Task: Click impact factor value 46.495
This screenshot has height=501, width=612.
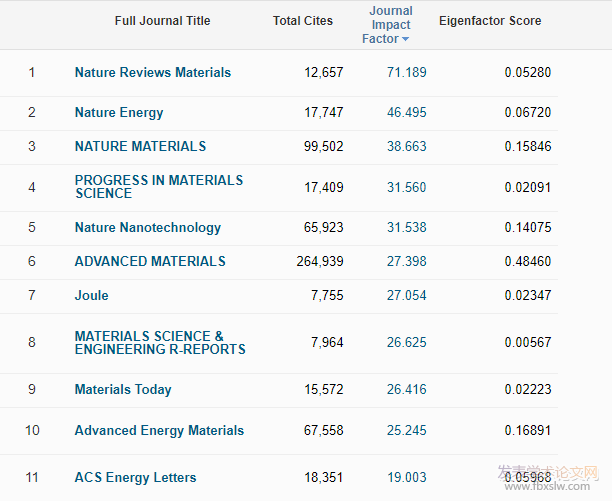Action: click(407, 113)
